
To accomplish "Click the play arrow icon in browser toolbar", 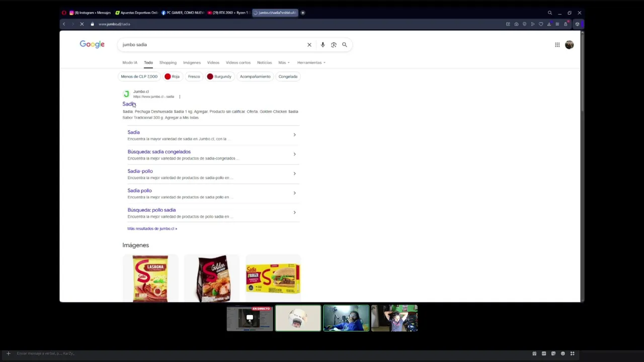I will [x=533, y=24].
